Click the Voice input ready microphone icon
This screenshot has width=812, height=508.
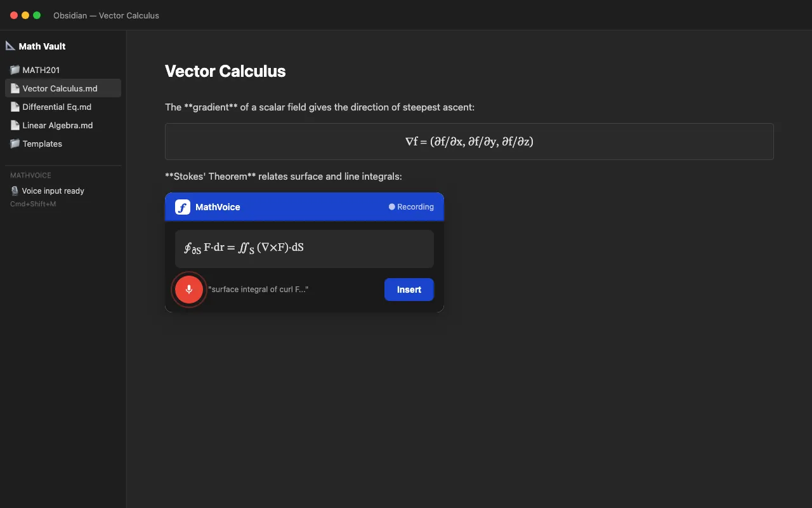15,190
